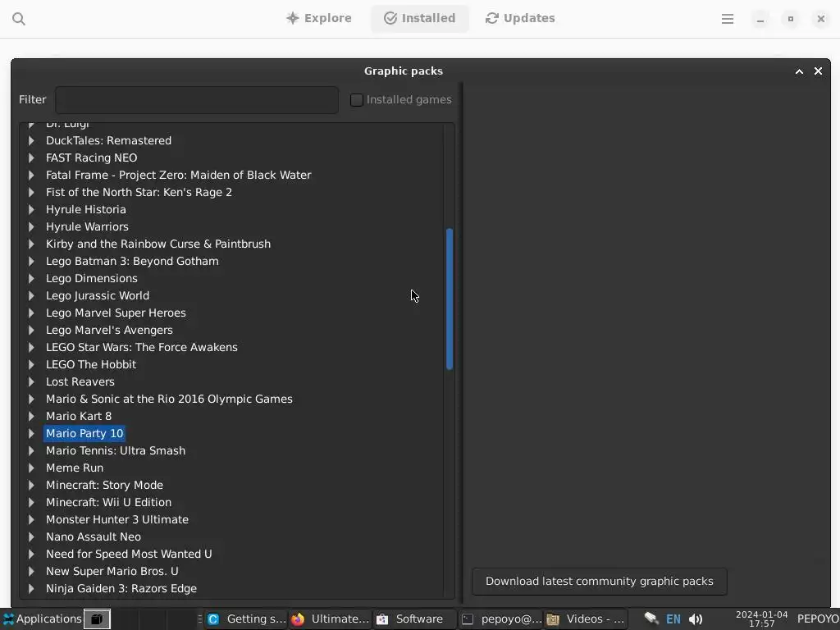Image resolution: width=840 pixels, height=630 pixels.
Task: Expand the Mario Party 10 entry
Action: pyautogui.click(x=31, y=433)
